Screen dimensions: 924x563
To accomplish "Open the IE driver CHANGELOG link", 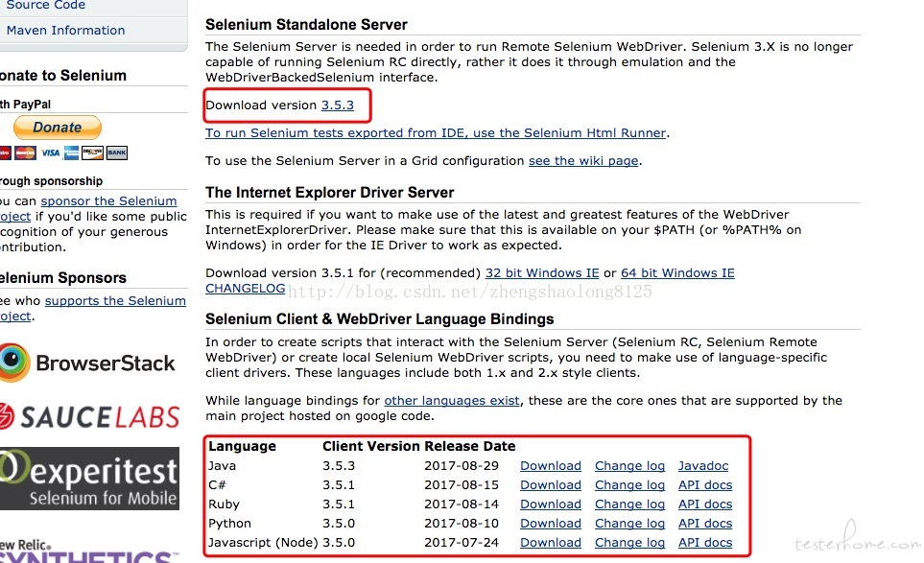I will [245, 288].
